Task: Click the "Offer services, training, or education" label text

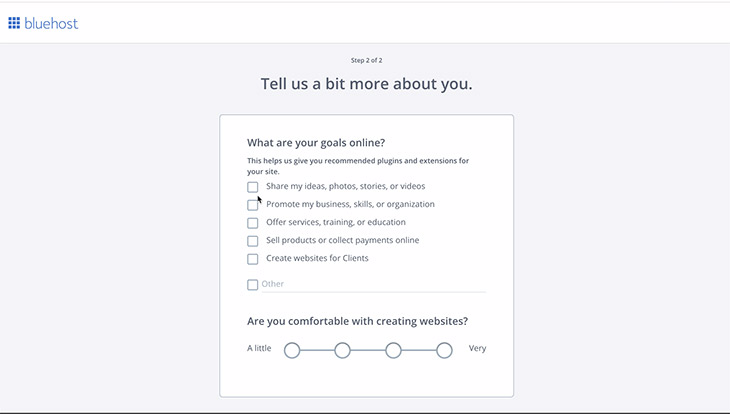Action: point(336,222)
